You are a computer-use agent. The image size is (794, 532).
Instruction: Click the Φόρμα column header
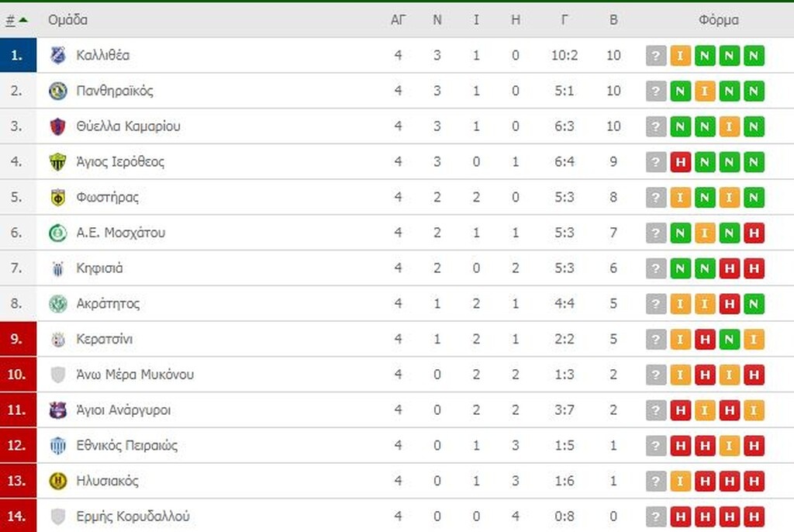(x=718, y=20)
